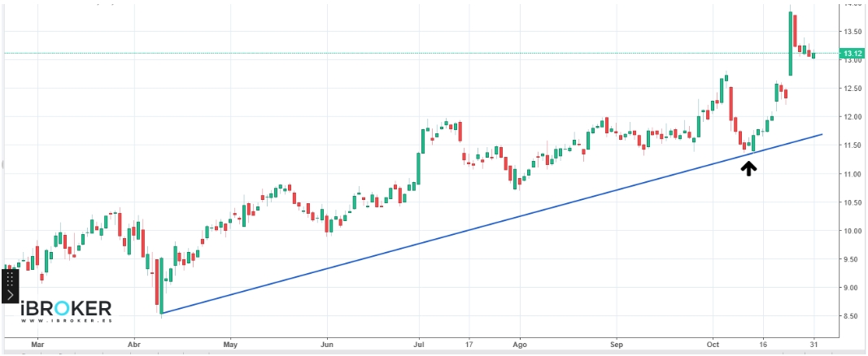Click the Oct label on time axis
This screenshot has height=356, width=868.
coord(713,345)
